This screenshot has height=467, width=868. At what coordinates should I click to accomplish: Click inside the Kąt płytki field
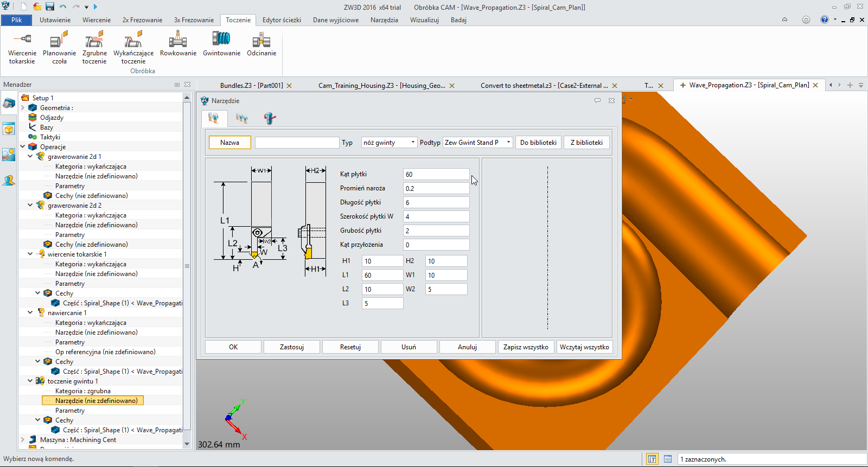pos(436,174)
